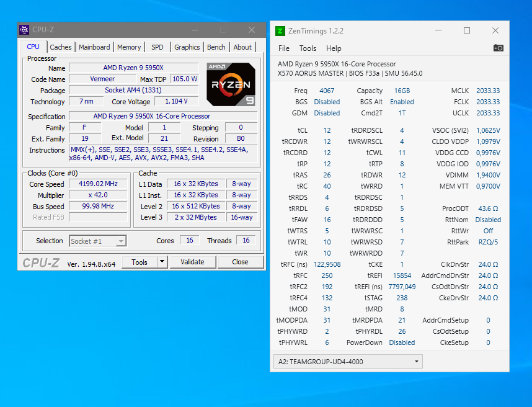Click the Technology value 7 nm
532x407 pixels.
[86, 101]
